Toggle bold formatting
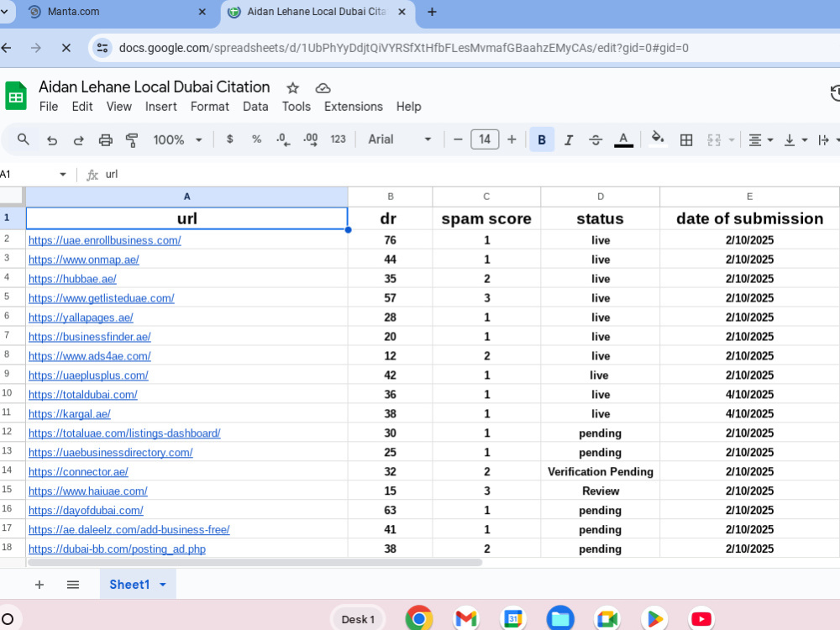Viewport: 840px width, 630px height. [x=542, y=139]
